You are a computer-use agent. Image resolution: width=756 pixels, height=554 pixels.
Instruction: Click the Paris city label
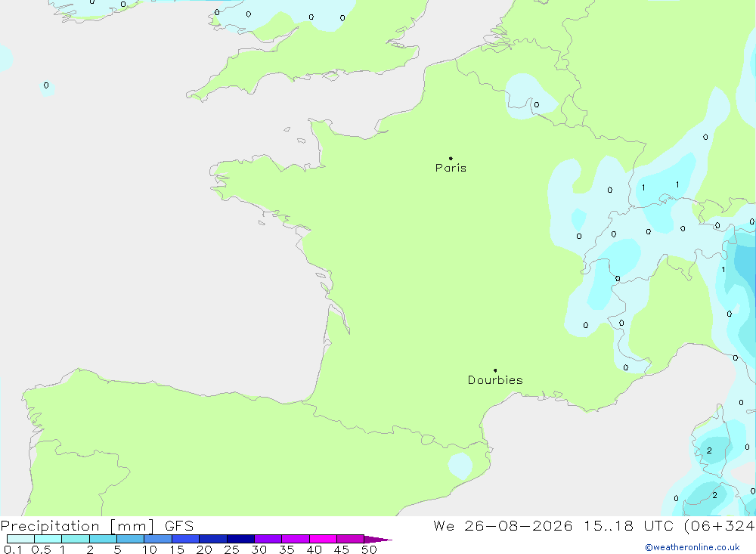(x=451, y=168)
